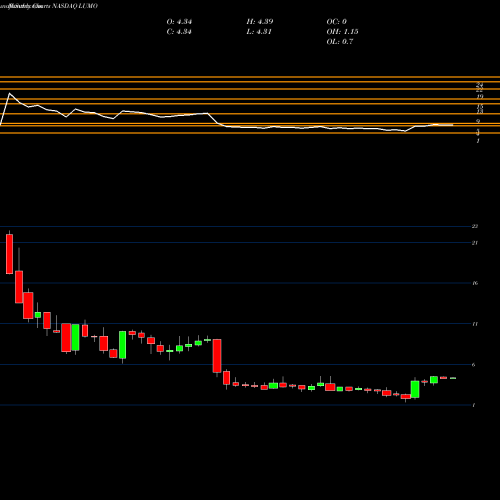Select the open value O: 4.34

(179, 22)
